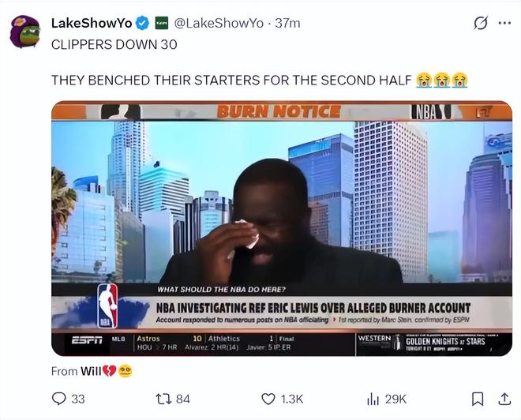The height and width of the screenshot is (420, 521).
Task: Open the LakeShowYo profile avatar
Action: pos(25,32)
